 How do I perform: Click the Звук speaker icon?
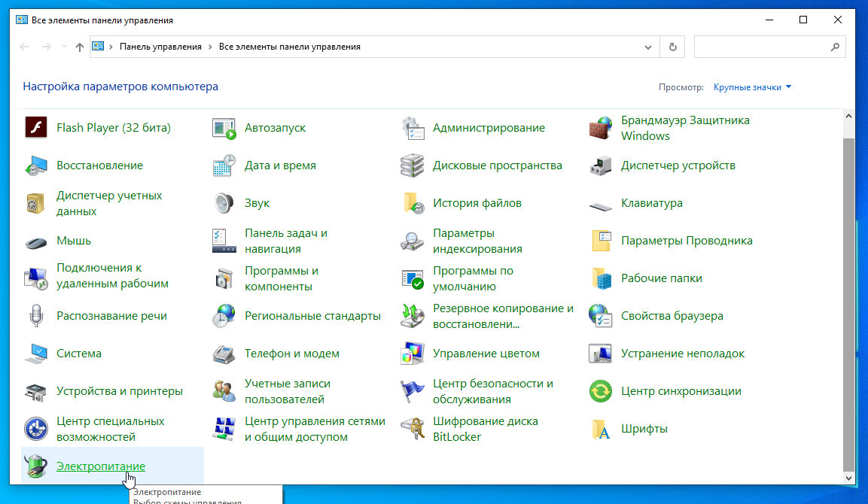tap(224, 203)
